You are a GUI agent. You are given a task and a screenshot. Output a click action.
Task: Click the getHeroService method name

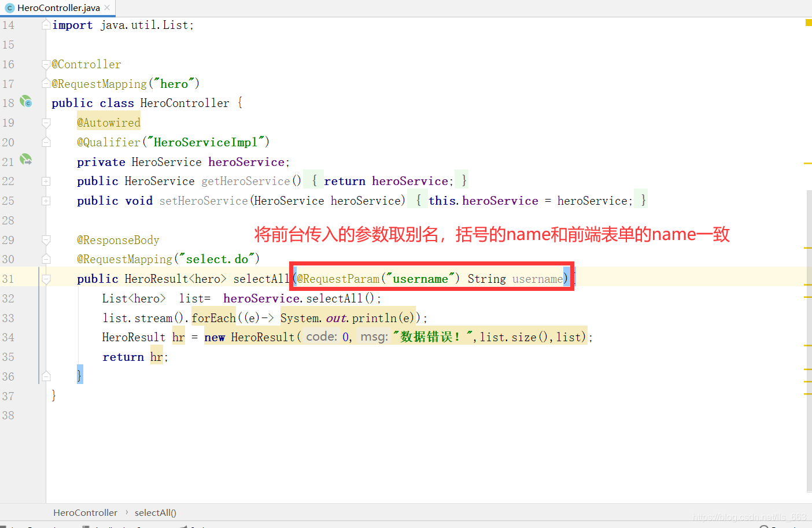(246, 182)
